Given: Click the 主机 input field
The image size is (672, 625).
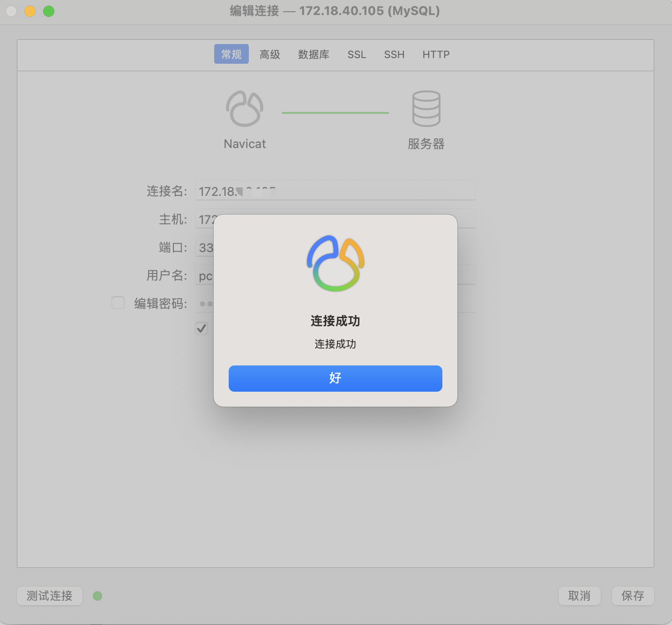Looking at the screenshot, I should point(335,219).
